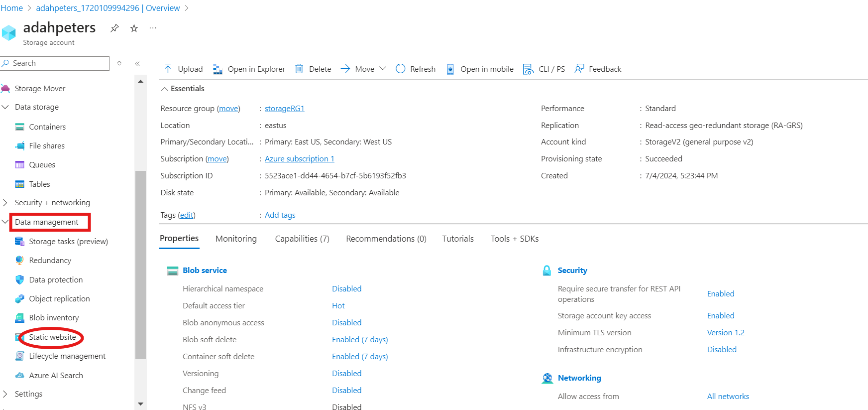Open the Capabilities (7) tab
868x410 pixels.
point(302,239)
